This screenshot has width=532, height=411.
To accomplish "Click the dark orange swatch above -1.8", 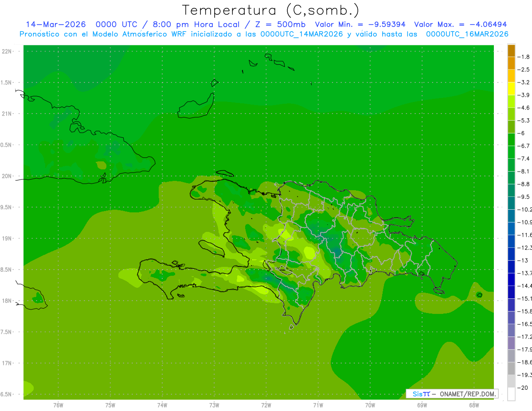I will [511, 51].
